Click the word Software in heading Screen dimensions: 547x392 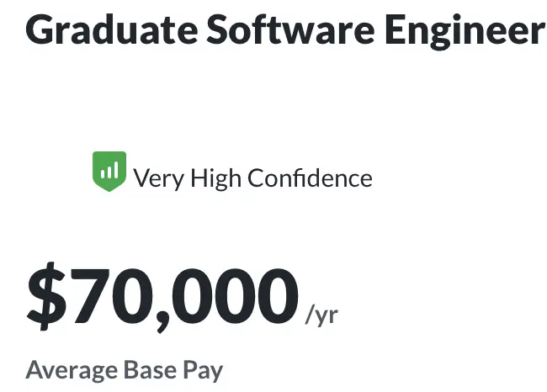pyautogui.click(x=290, y=29)
